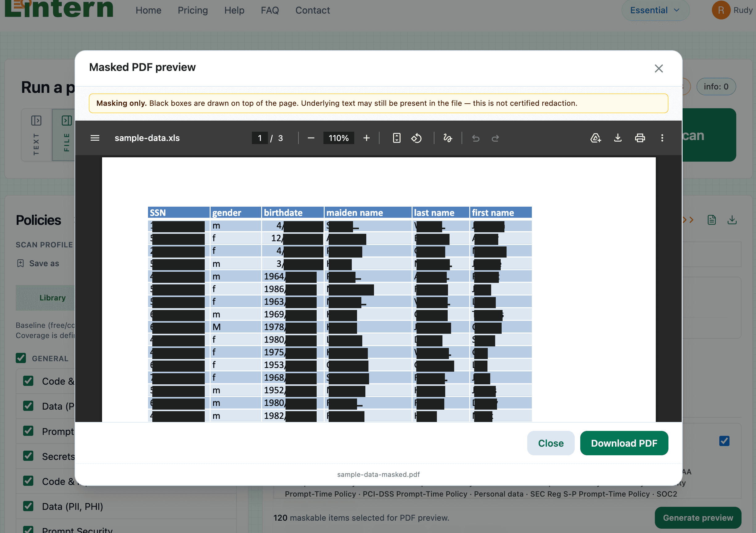
Task: Click the Generate preview button
Action: click(698, 518)
